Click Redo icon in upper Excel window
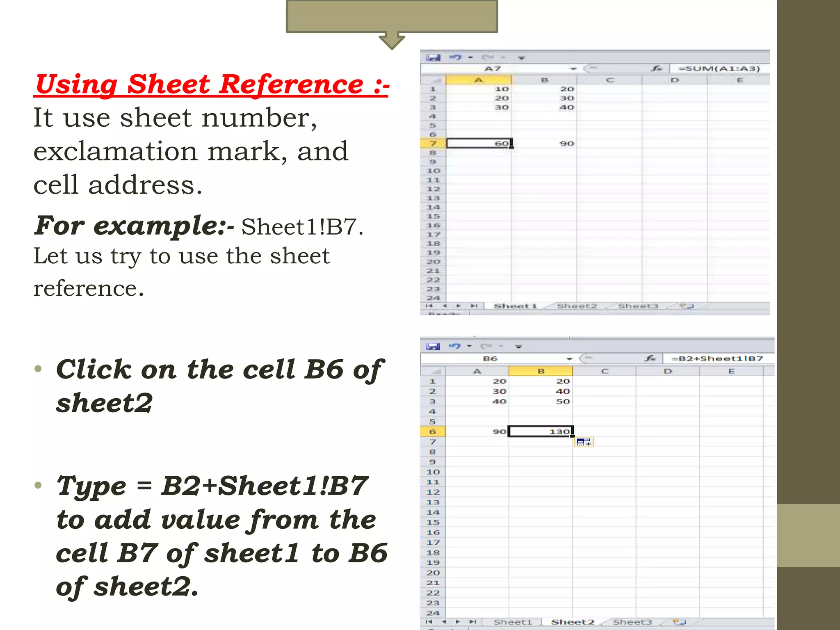 point(488,58)
